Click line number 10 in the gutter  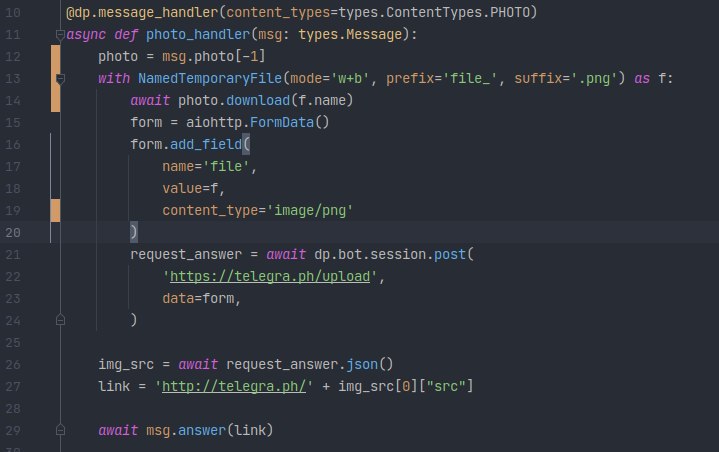13,12
